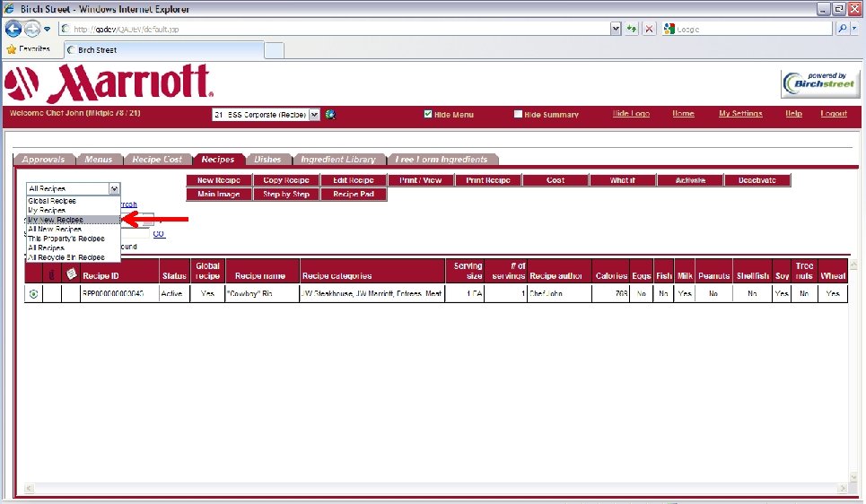Image resolution: width=866 pixels, height=504 pixels.
Task: Click the Hide Logo link
Action: (x=631, y=113)
